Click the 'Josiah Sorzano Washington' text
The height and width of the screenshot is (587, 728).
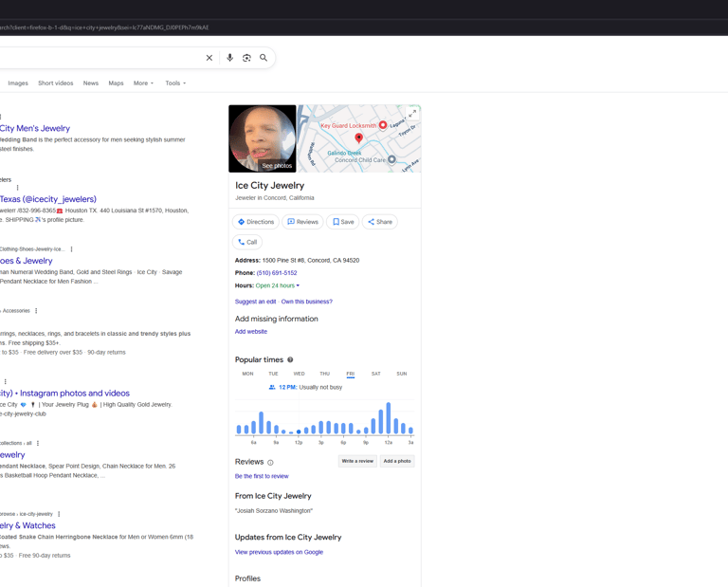[x=274, y=511]
